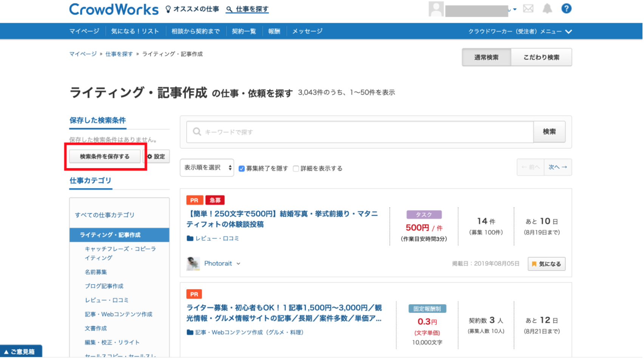Expand the dropdown arrow next to Photorait
644x359 pixels.
click(238, 264)
